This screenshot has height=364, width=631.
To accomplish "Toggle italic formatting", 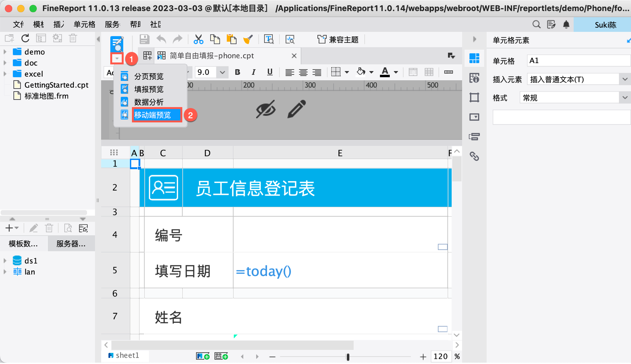I will point(253,72).
